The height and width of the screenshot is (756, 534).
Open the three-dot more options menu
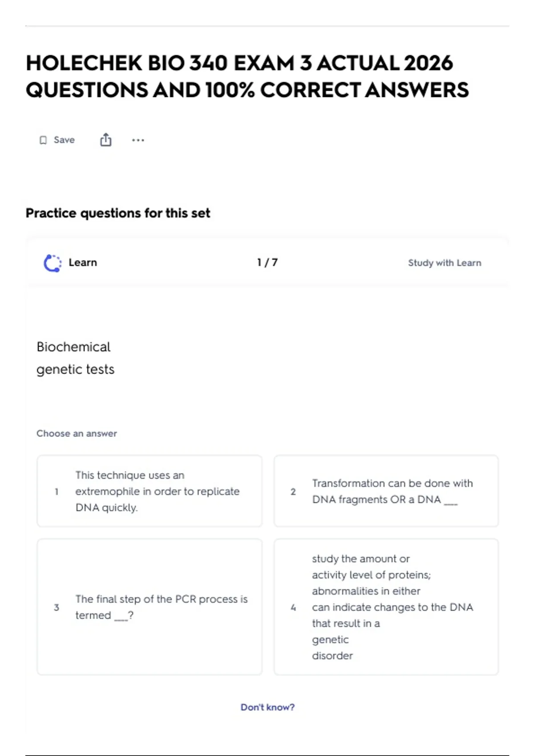tap(138, 140)
